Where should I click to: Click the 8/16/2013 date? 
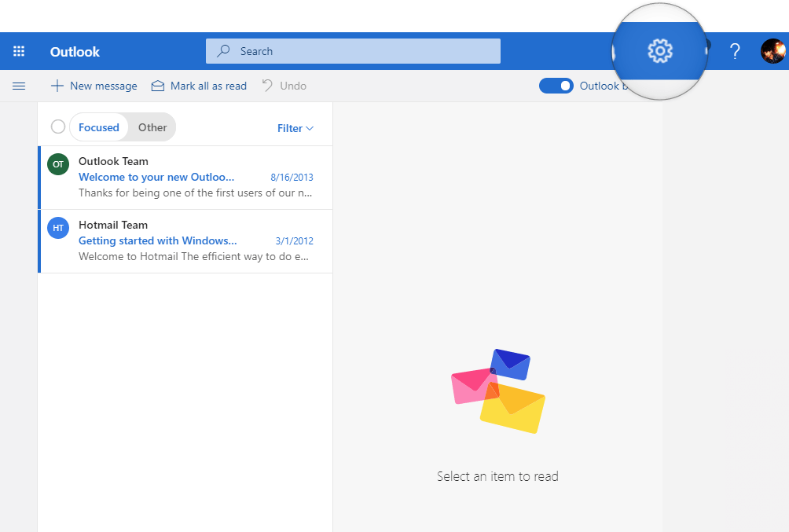coord(292,177)
